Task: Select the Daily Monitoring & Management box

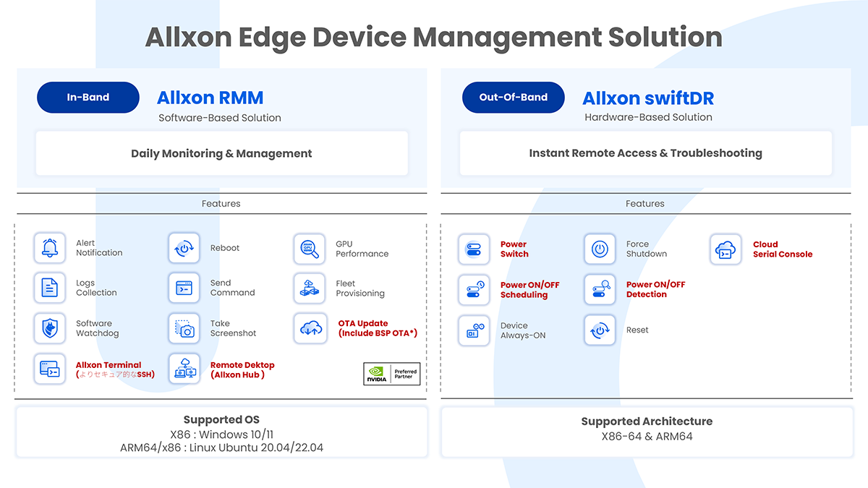Action: [221, 153]
